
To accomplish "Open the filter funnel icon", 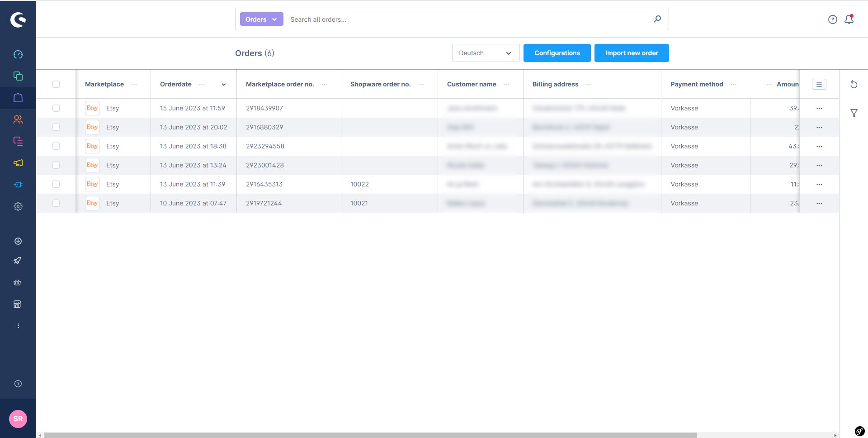I will (854, 113).
